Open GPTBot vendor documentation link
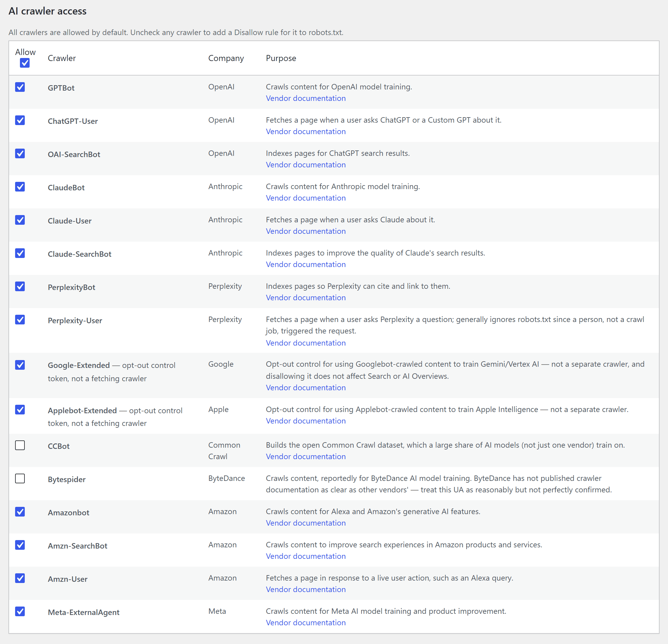 point(306,98)
